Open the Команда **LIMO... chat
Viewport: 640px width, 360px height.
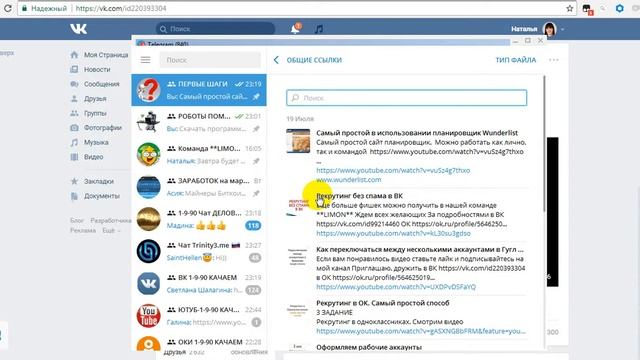[x=199, y=154]
